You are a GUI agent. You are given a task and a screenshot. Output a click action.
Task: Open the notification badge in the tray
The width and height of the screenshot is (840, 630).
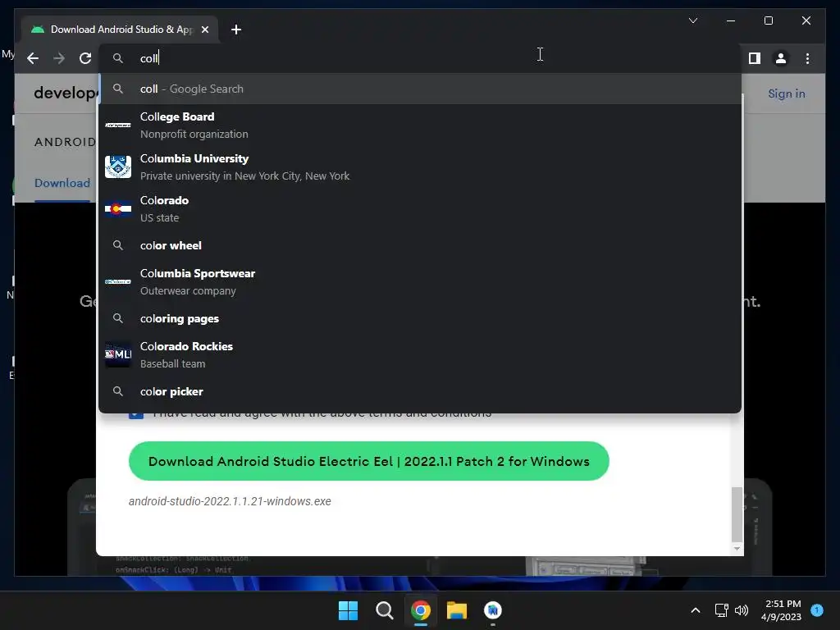pyautogui.click(x=817, y=609)
